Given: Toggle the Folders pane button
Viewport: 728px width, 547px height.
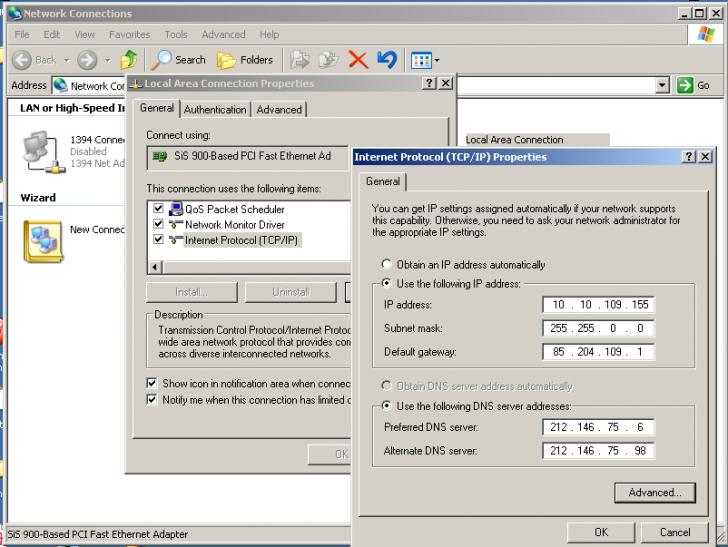Looking at the screenshot, I should tap(245, 60).
